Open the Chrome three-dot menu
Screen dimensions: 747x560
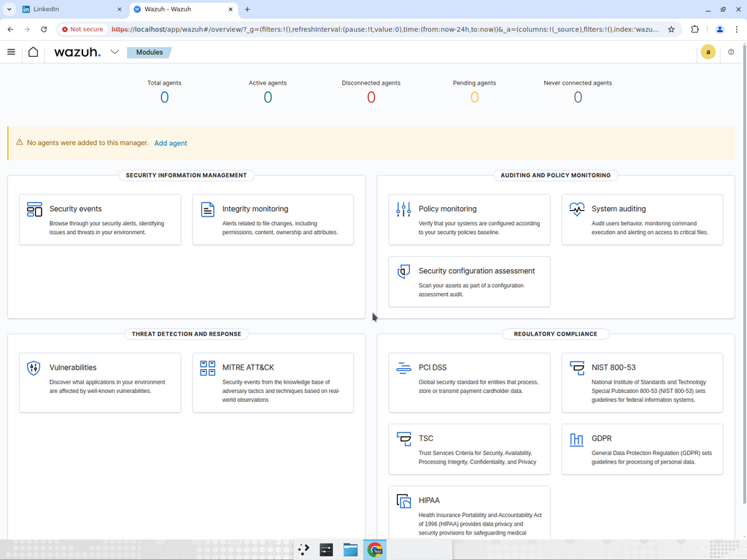737,29
